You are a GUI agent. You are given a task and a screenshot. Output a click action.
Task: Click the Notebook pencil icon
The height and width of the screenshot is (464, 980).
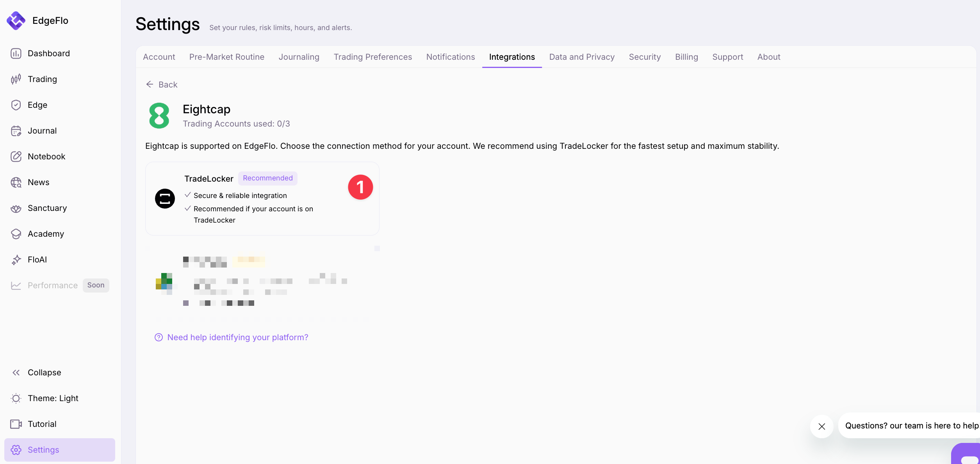coord(16,157)
